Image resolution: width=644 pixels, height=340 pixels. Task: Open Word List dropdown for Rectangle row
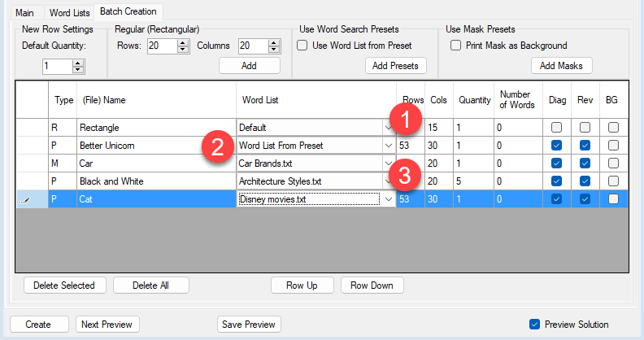(x=386, y=128)
